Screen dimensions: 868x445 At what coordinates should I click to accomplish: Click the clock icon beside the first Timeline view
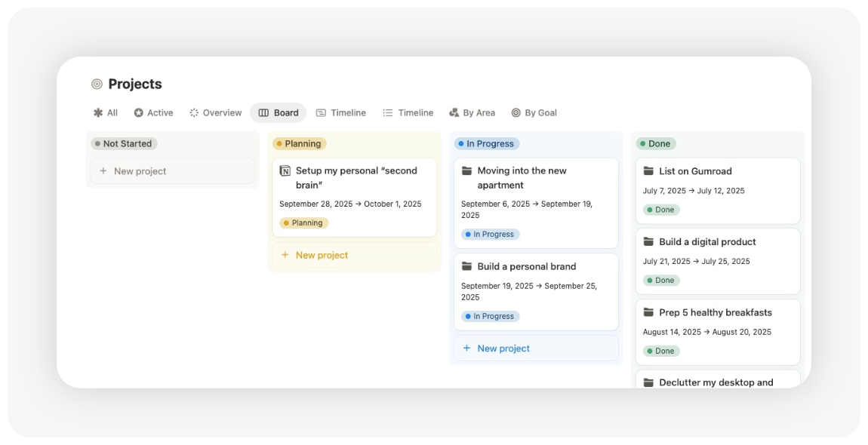(320, 112)
